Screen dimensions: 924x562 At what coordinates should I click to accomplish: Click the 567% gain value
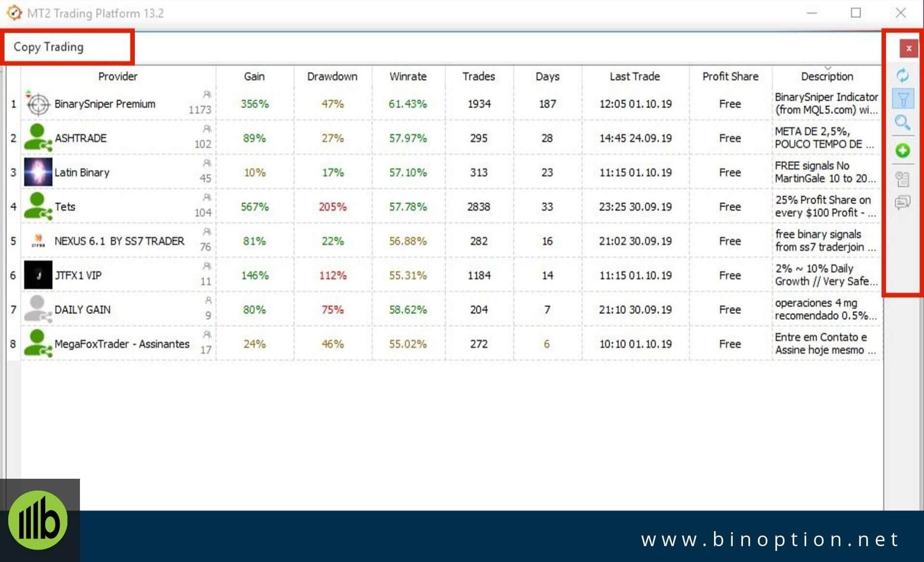point(255,206)
